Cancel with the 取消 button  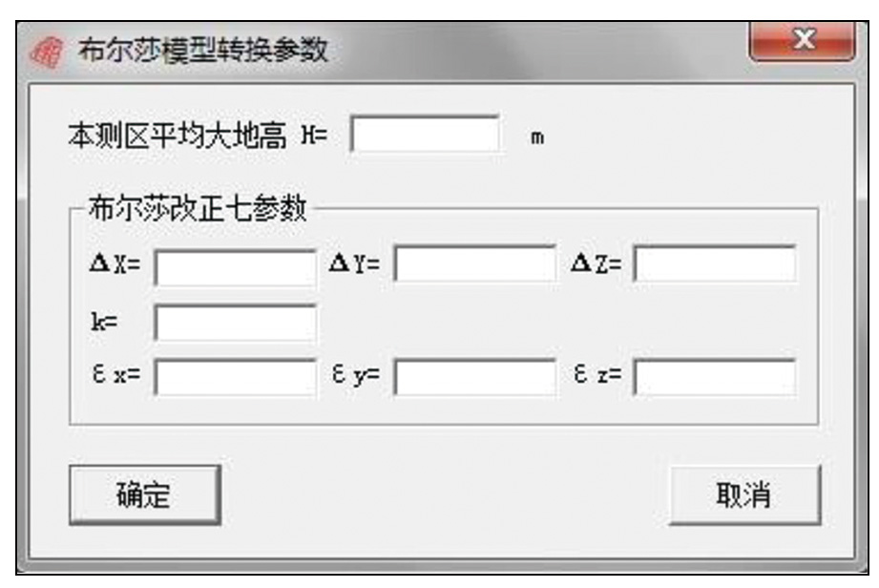[744, 495]
